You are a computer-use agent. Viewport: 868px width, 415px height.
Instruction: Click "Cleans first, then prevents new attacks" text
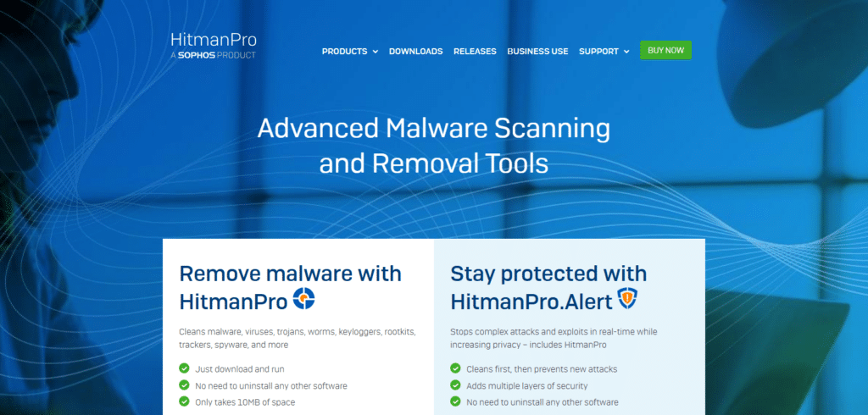click(x=542, y=369)
